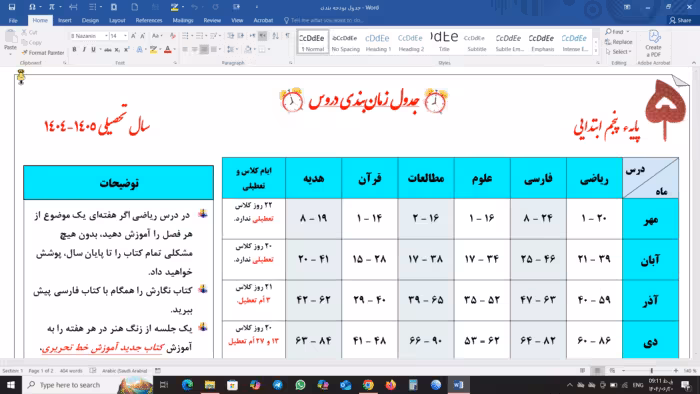Switch to the Design tab
The image size is (700, 394).
pos(90,21)
